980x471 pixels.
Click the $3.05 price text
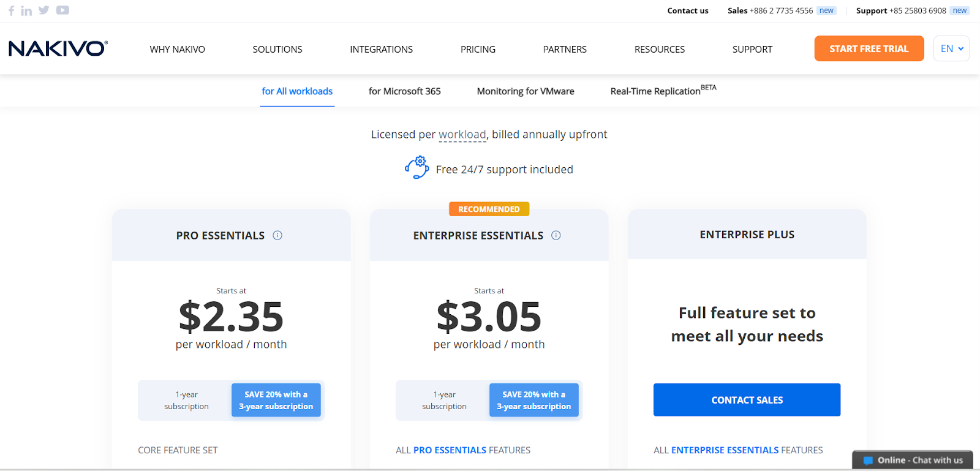click(x=489, y=317)
